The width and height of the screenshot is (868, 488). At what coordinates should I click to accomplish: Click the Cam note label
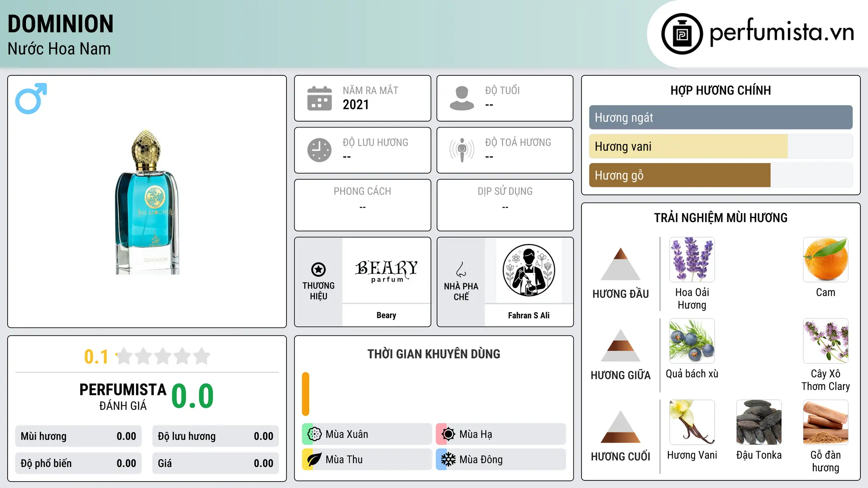(x=826, y=292)
